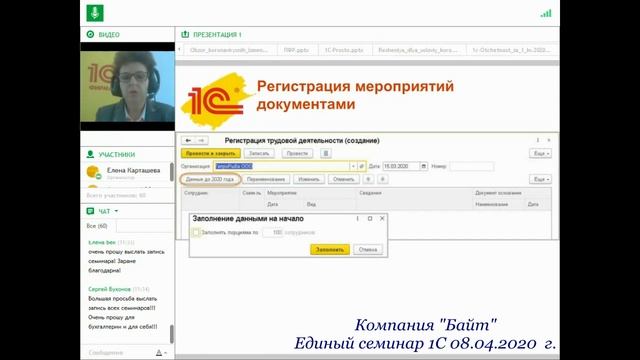Expand the Организация dropdown arrow
The image size is (640, 360).
coord(353,166)
